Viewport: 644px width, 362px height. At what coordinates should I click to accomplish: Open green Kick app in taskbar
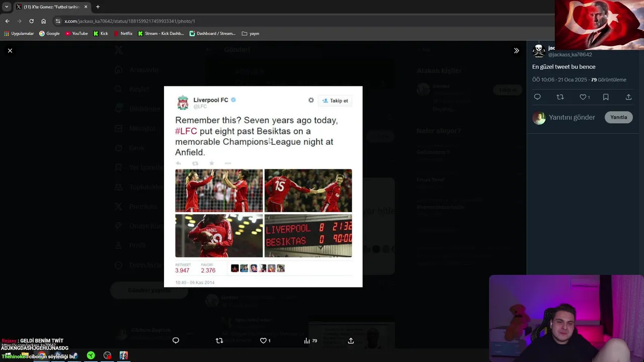[x=91, y=355]
